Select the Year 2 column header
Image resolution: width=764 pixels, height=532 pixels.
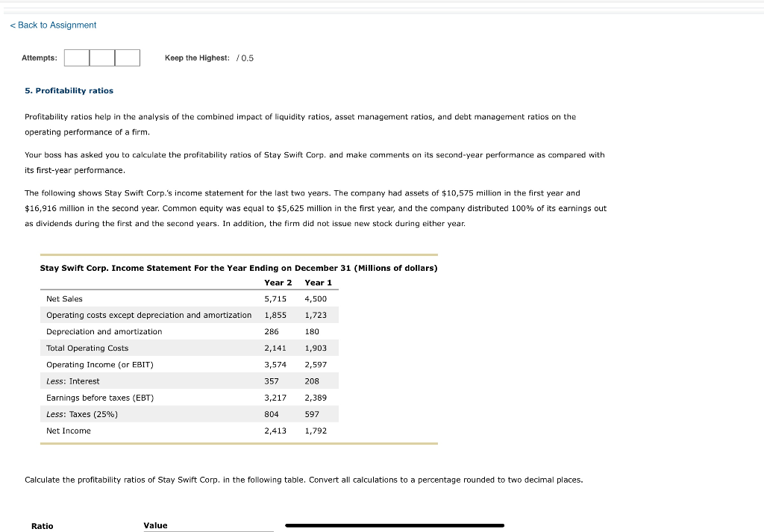point(278,282)
